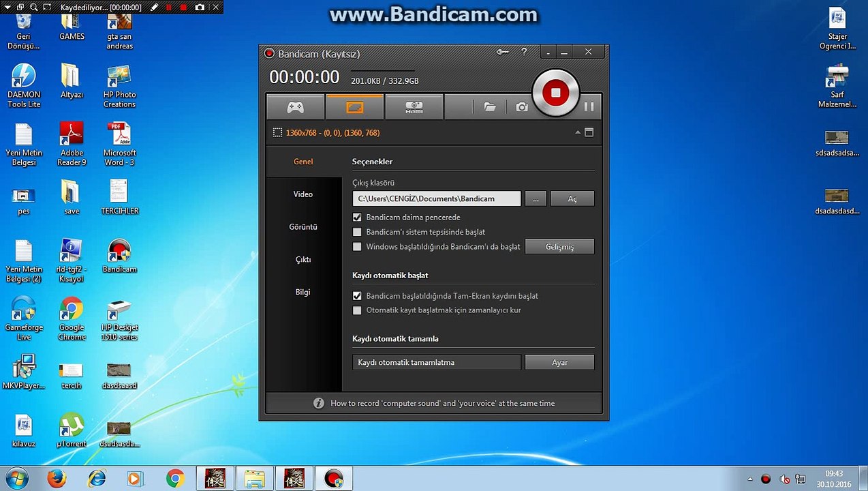This screenshot has height=491, width=868.
Task: Enable Windows başlatıldığında Bandicam'ı da başlat
Action: (x=357, y=247)
